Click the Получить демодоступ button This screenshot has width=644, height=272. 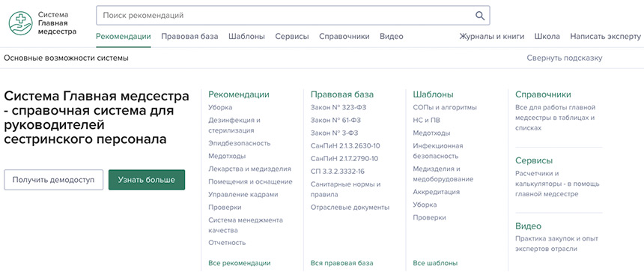coord(53,180)
